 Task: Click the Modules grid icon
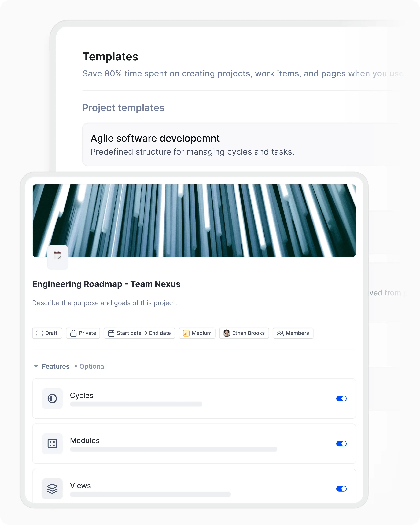tap(52, 444)
